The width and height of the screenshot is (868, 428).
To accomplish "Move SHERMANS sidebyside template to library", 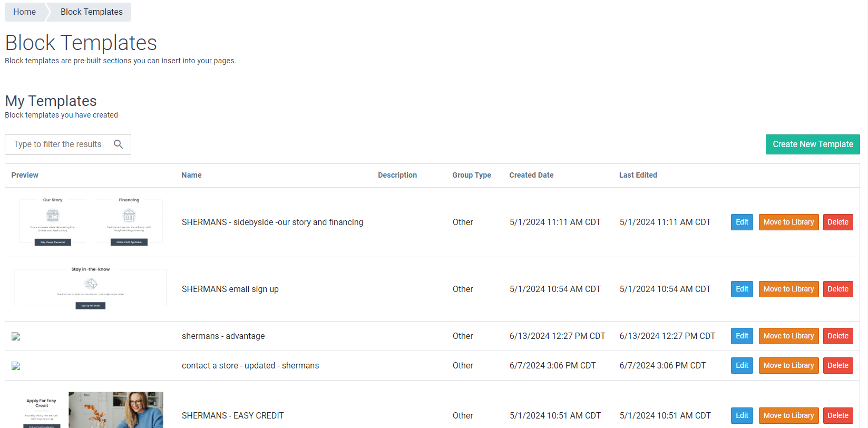I will pyautogui.click(x=788, y=222).
